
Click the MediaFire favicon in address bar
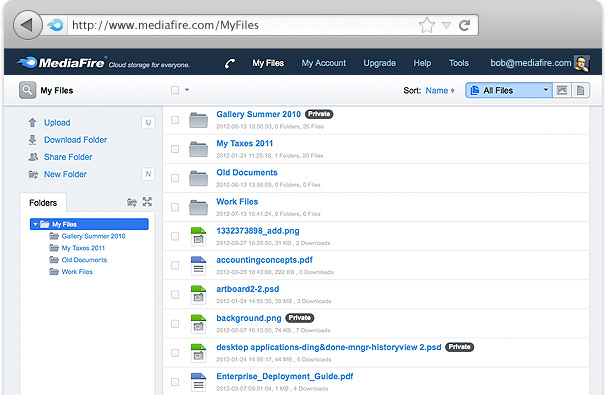pos(55,25)
